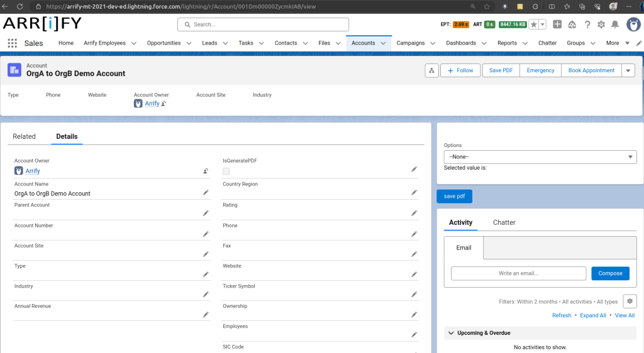This screenshot has height=353, width=644.
Task: Select the Activity tab
Action: click(460, 222)
